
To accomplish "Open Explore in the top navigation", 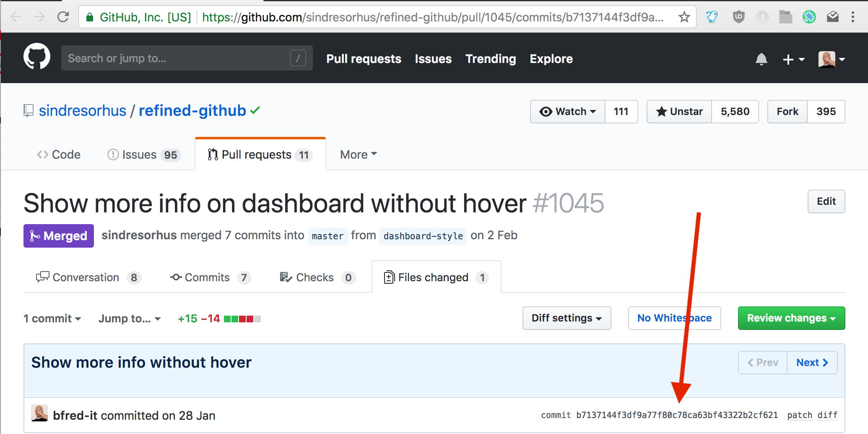I will click(x=551, y=59).
